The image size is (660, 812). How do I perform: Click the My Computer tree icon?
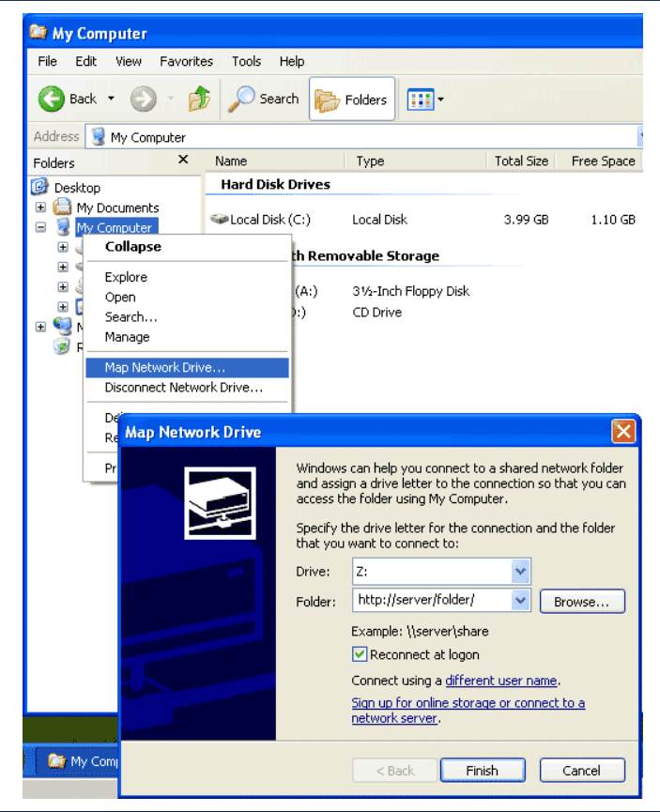pos(63,227)
